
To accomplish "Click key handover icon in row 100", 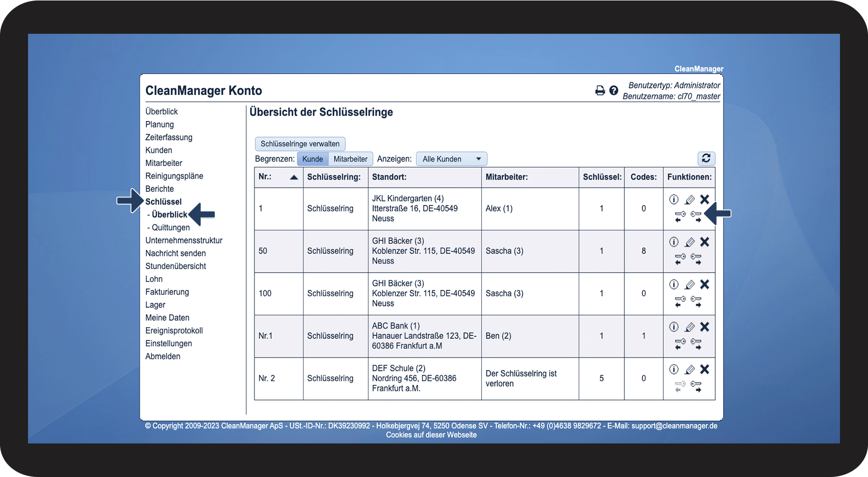I will tap(696, 302).
